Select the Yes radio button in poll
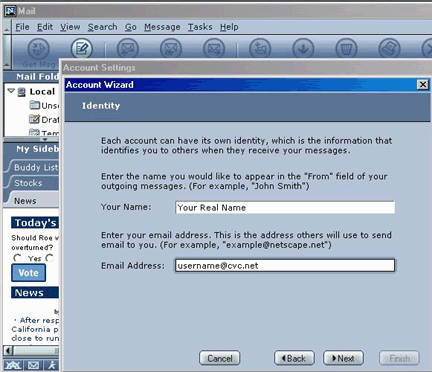The height and width of the screenshot is (372, 432). click(x=17, y=258)
